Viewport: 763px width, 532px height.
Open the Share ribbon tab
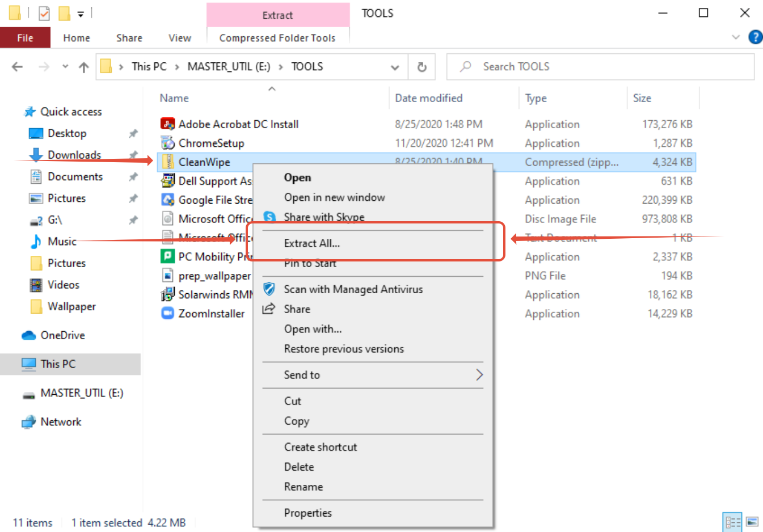(129, 38)
